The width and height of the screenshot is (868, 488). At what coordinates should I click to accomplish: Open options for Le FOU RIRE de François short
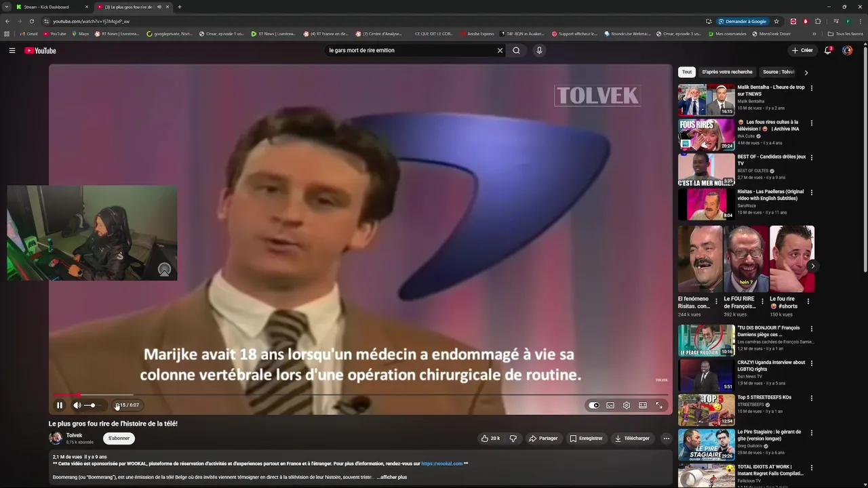click(x=763, y=301)
